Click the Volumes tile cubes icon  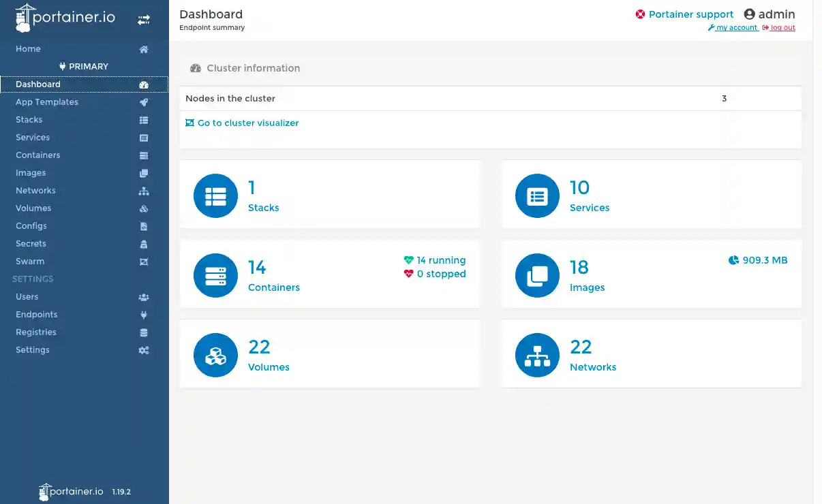215,356
